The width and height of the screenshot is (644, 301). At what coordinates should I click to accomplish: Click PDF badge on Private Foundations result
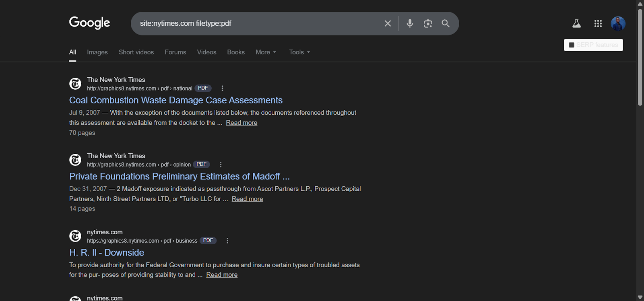pos(201,164)
